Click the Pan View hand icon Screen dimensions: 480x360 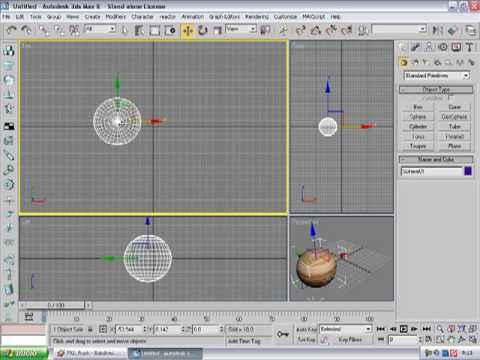451,340
